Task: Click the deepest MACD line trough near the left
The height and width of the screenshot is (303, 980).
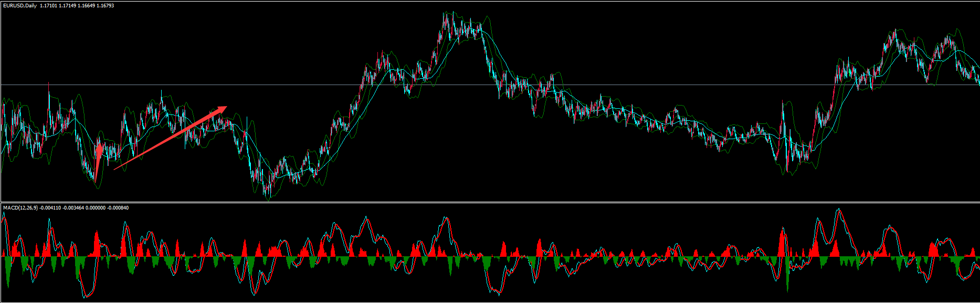Action: pyautogui.click(x=85, y=296)
